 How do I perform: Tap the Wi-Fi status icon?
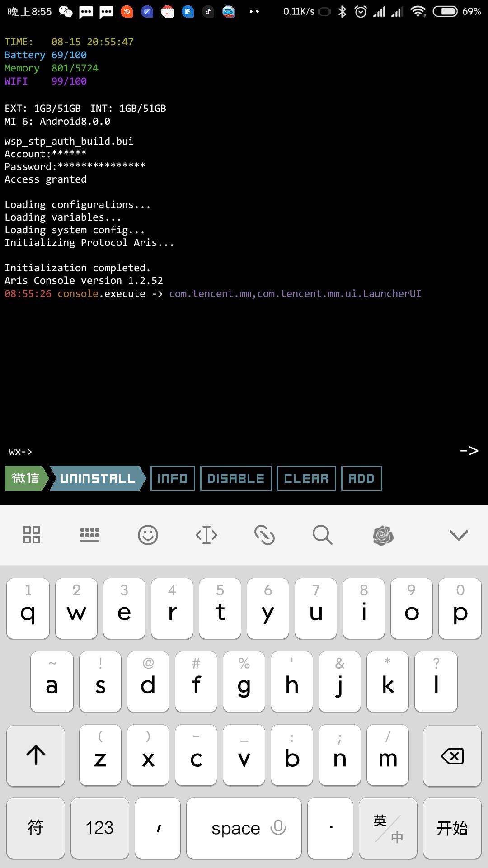click(x=418, y=12)
